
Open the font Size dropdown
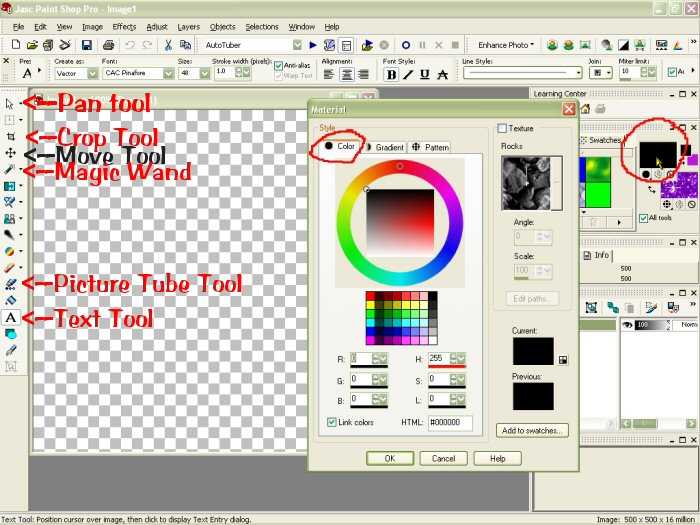(x=204, y=73)
